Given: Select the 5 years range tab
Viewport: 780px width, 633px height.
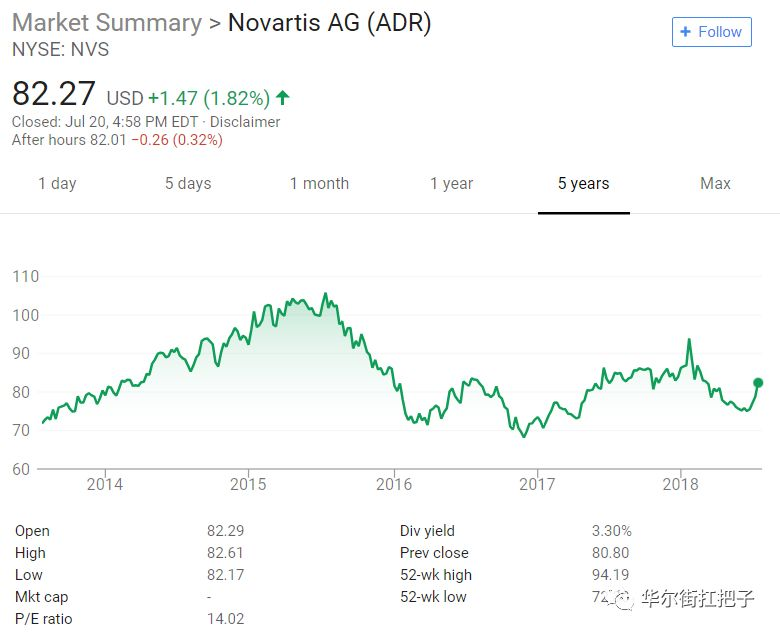Looking at the screenshot, I should [x=584, y=184].
